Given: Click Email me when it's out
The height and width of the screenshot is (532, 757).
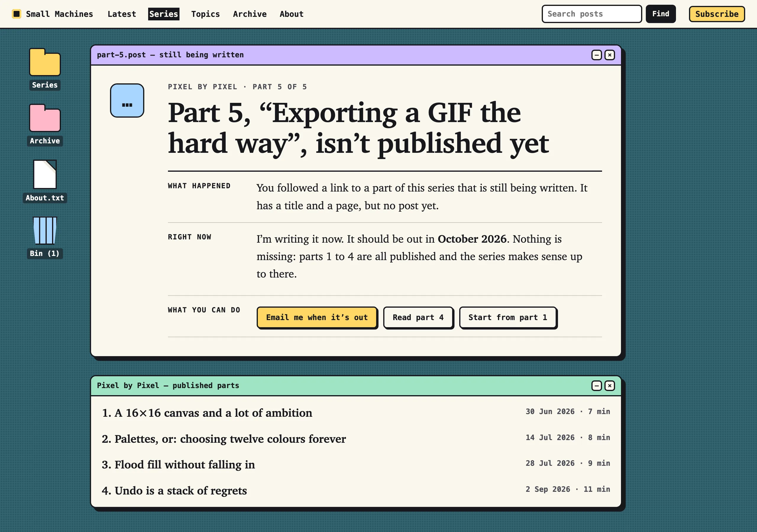Looking at the screenshot, I should tap(317, 317).
